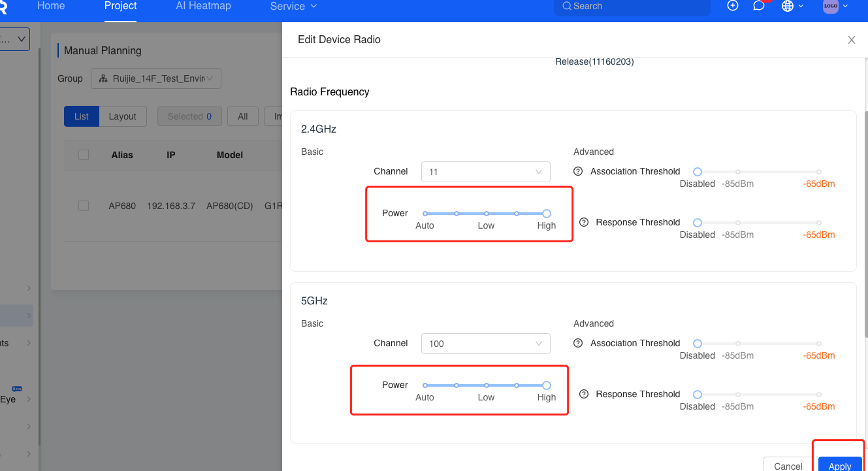Set 5GHz Power slider to Auto
The width and height of the screenshot is (868, 471).
[425, 385]
